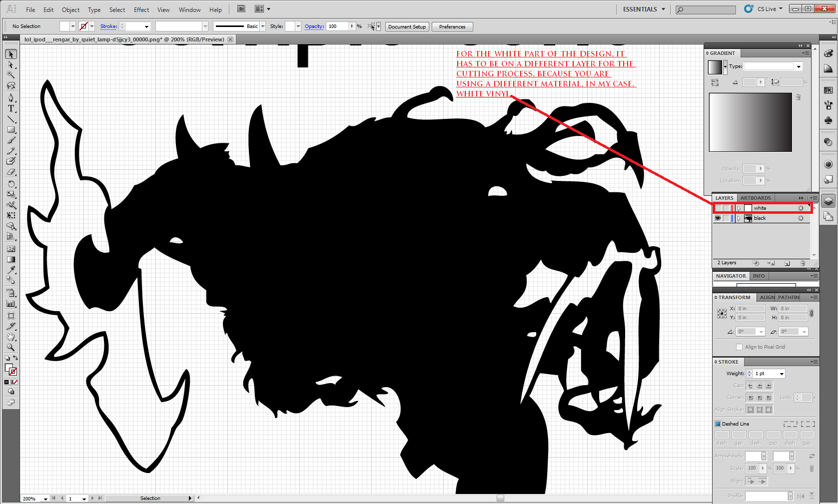The height and width of the screenshot is (504, 838).
Task: Select the Gradient tool in toolbox
Action: click(11, 259)
